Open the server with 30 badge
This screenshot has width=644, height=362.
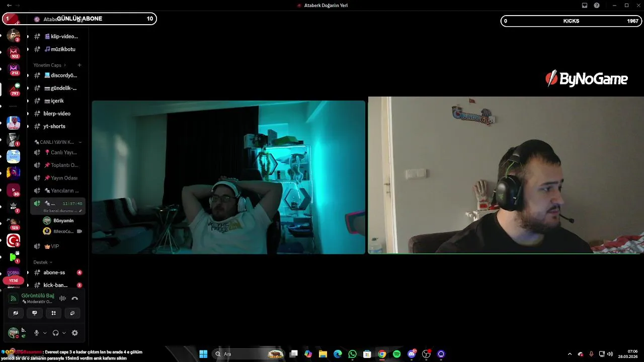pyautogui.click(x=14, y=191)
